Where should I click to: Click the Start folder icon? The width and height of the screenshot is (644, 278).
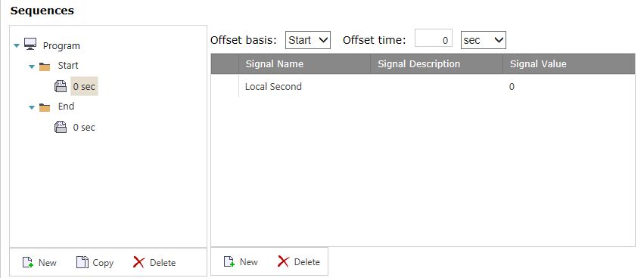(x=45, y=66)
